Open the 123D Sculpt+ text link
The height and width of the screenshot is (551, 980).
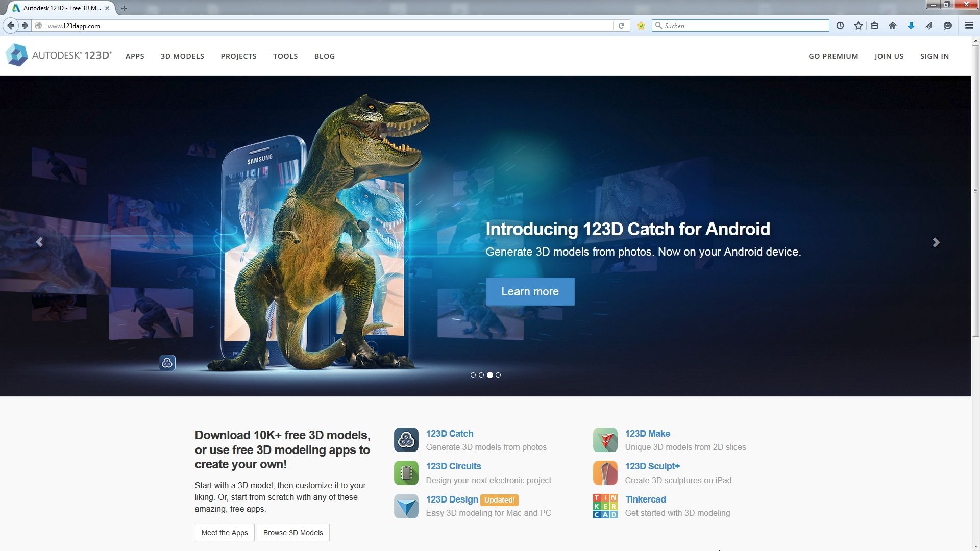[x=652, y=466]
